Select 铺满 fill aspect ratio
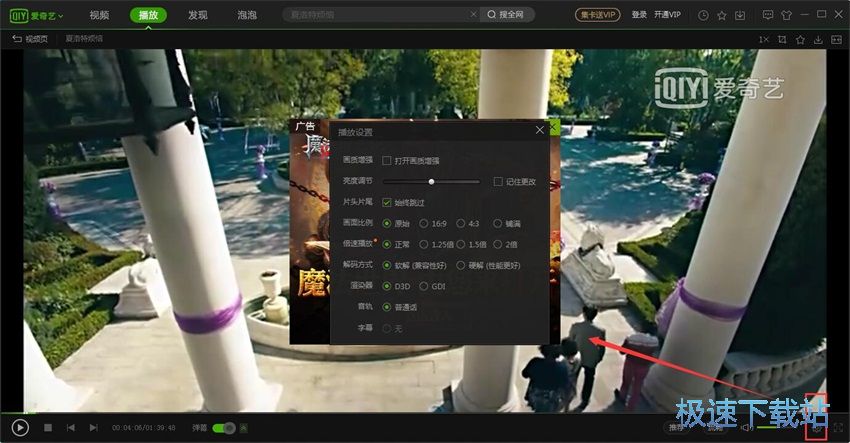850x443 pixels. tap(507, 223)
